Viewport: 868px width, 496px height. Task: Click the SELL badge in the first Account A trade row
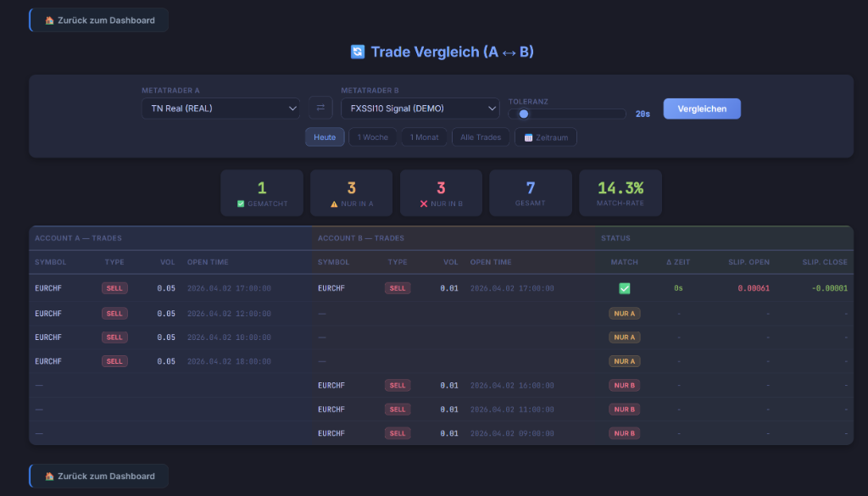[x=114, y=287]
